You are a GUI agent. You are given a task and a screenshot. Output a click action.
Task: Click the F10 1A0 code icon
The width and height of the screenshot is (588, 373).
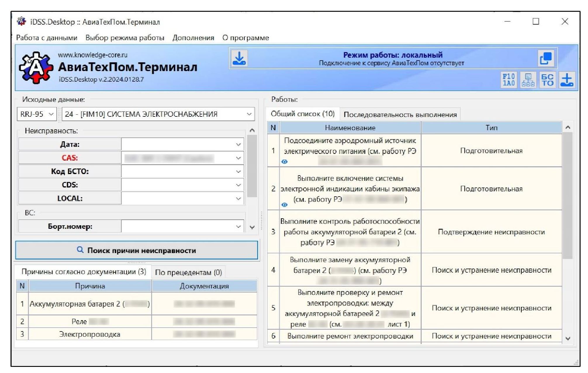pos(509,80)
